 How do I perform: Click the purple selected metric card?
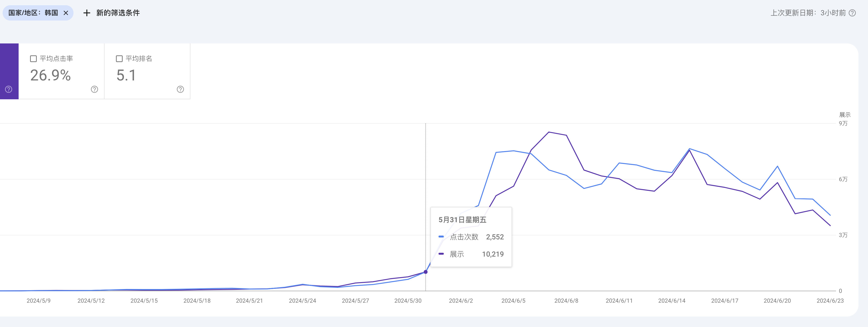pyautogui.click(x=9, y=71)
